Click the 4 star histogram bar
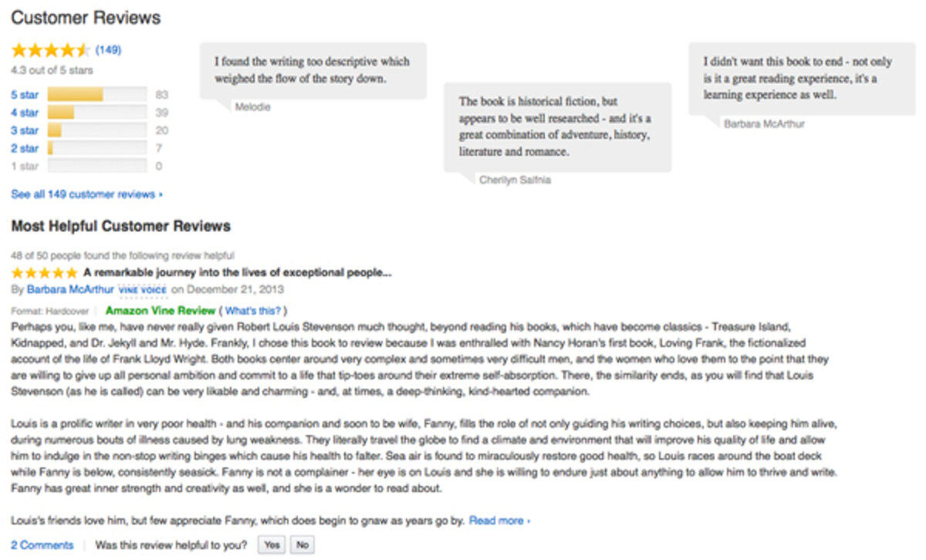Viewport: 926px width, 560px height. (96, 113)
